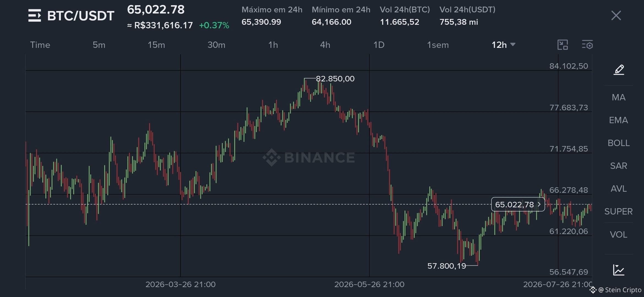The width and height of the screenshot is (644, 297).
Task: Close the fullscreen chart view
Action: pos(616,15)
